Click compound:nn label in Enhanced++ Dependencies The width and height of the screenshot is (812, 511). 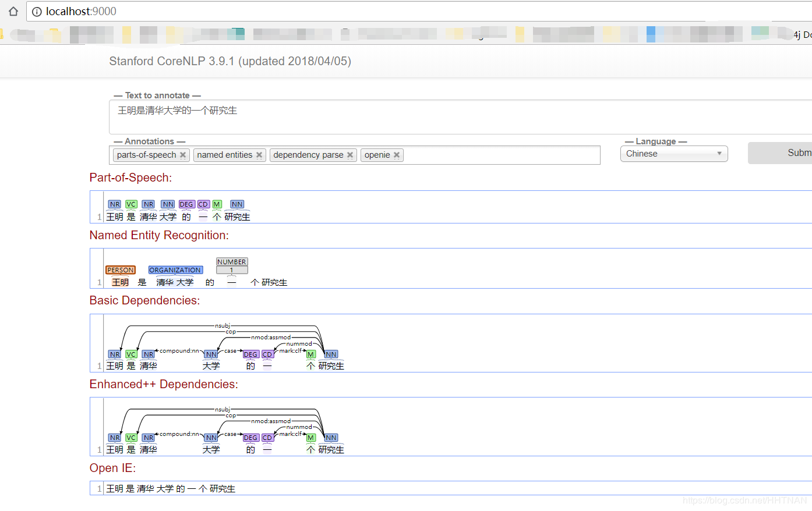pyautogui.click(x=179, y=434)
